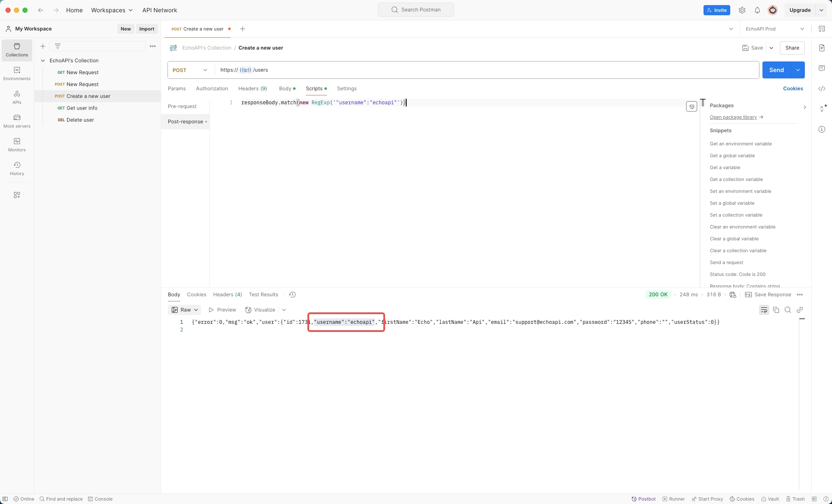Open the Save options dropdown arrow

coord(771,48)
